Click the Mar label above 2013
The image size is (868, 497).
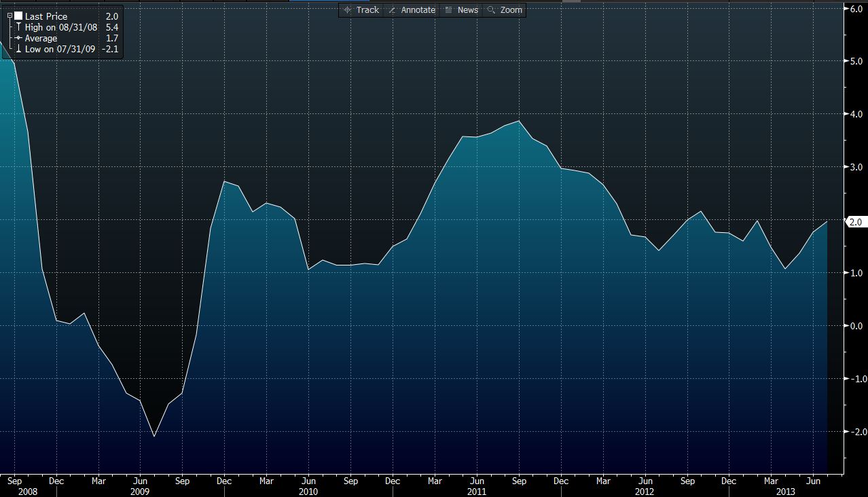[772, 481]
